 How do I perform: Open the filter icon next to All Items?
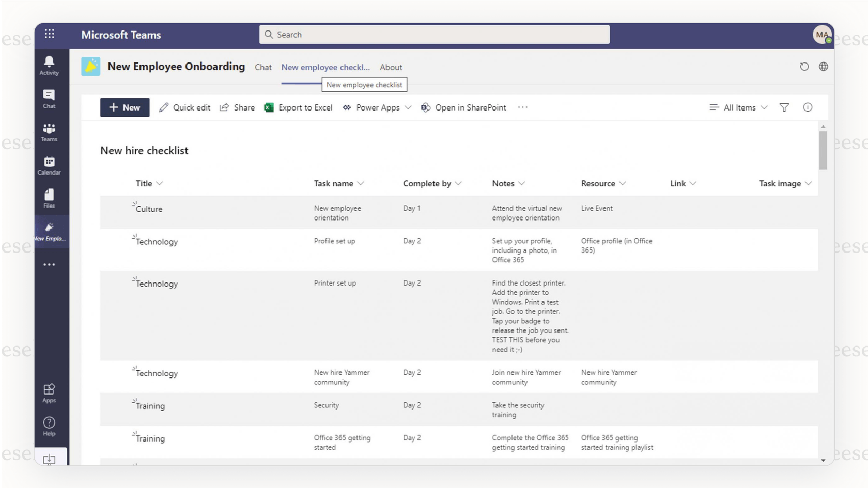pos(784,107)
